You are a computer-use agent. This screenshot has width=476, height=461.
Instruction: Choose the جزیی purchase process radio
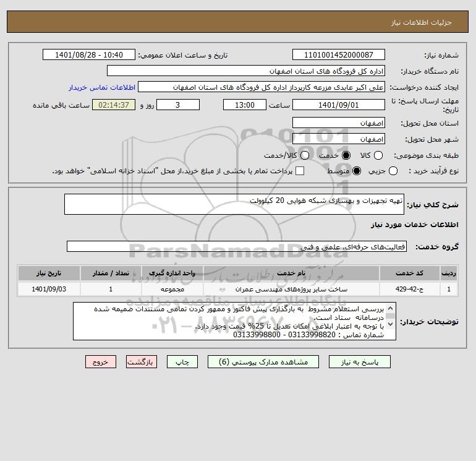coord(393,171)
